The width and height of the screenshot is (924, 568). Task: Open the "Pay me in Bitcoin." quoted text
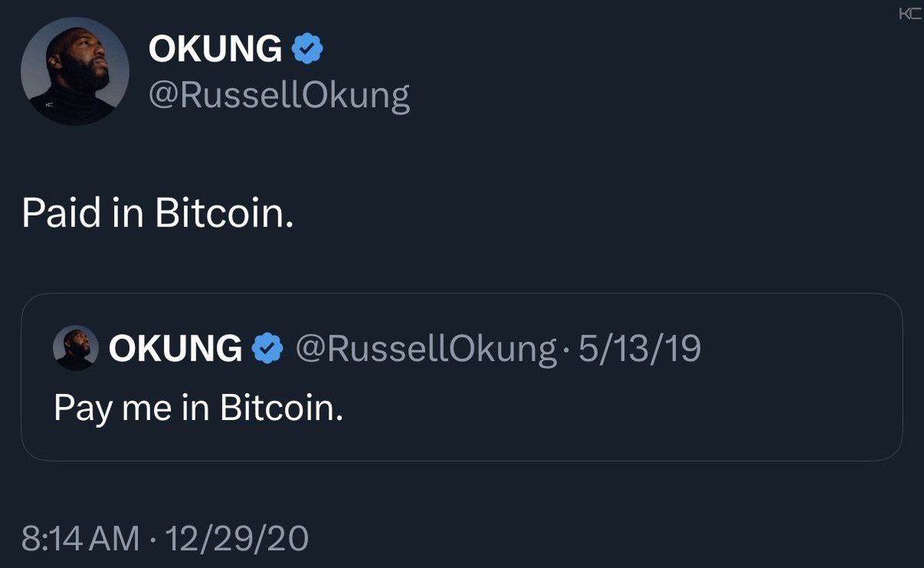click(x=198, y=406)
